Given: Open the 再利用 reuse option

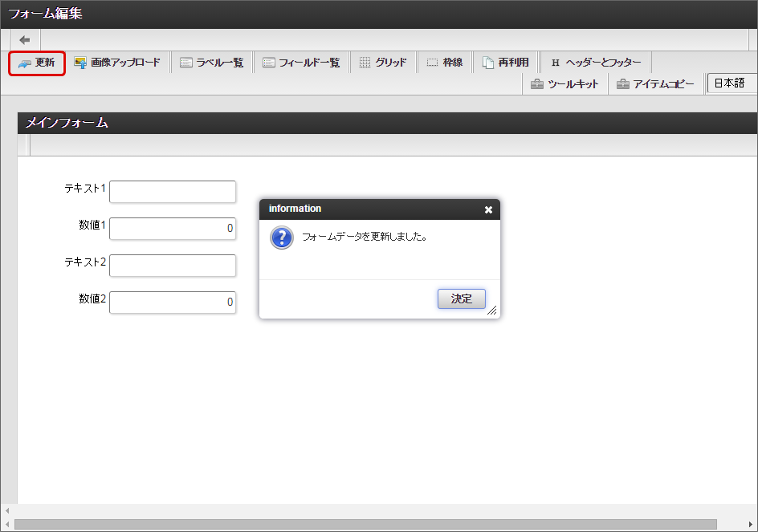Looking at the screenshot, I should 506,63.
